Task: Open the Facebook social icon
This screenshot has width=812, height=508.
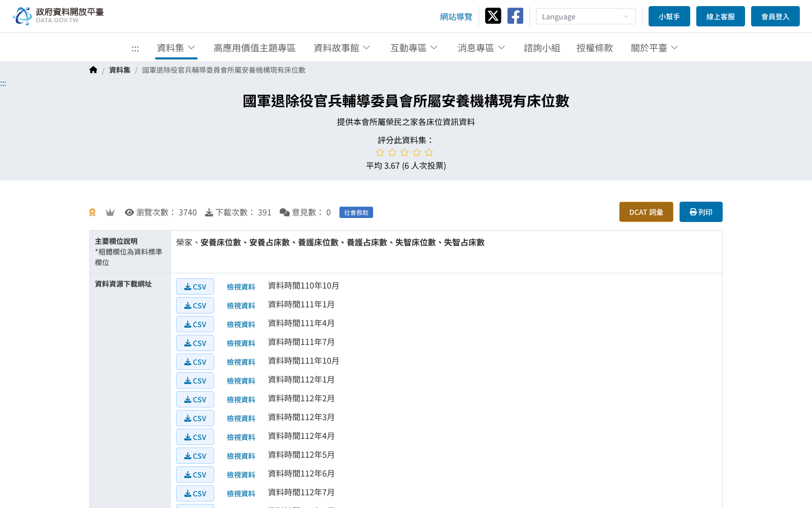Action: (515, 16)
